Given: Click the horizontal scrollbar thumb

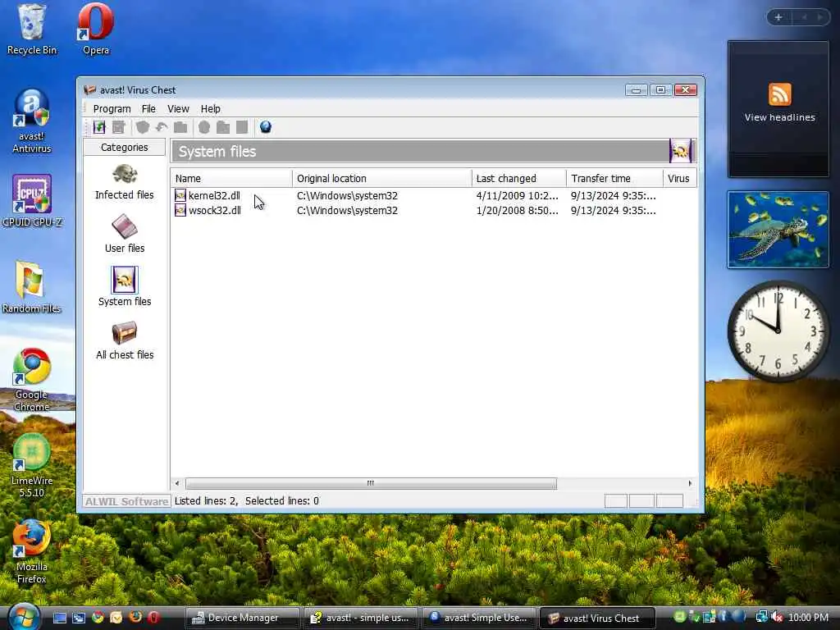Looking at the screenshot, I should click(x=371, y=483).
